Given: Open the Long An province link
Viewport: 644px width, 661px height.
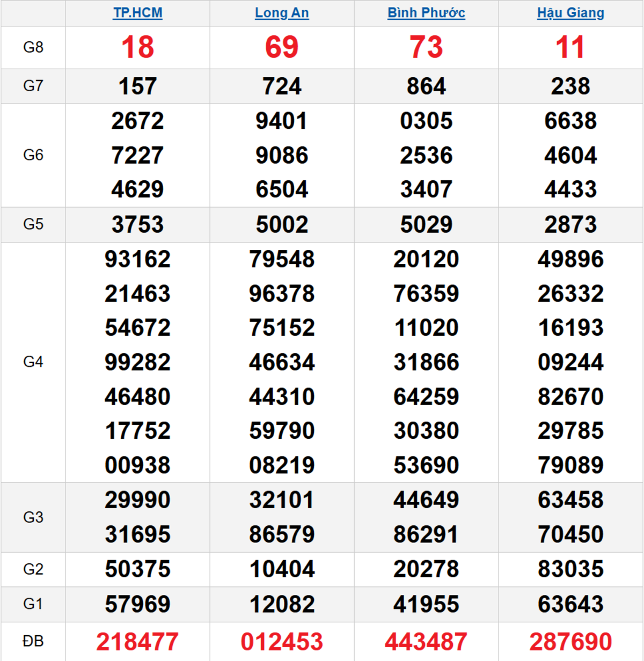Looking at the screenshot, I should pyautogui.click(x=282, y=13).
